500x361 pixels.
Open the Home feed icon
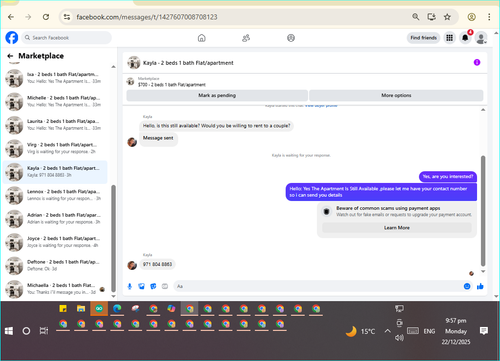(x=202, y=38)
